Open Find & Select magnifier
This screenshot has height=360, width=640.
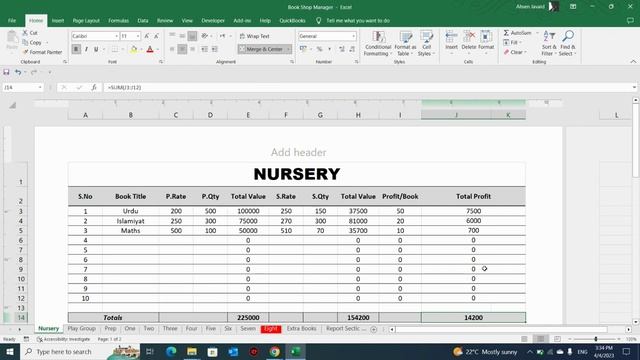tap(567, 43)
